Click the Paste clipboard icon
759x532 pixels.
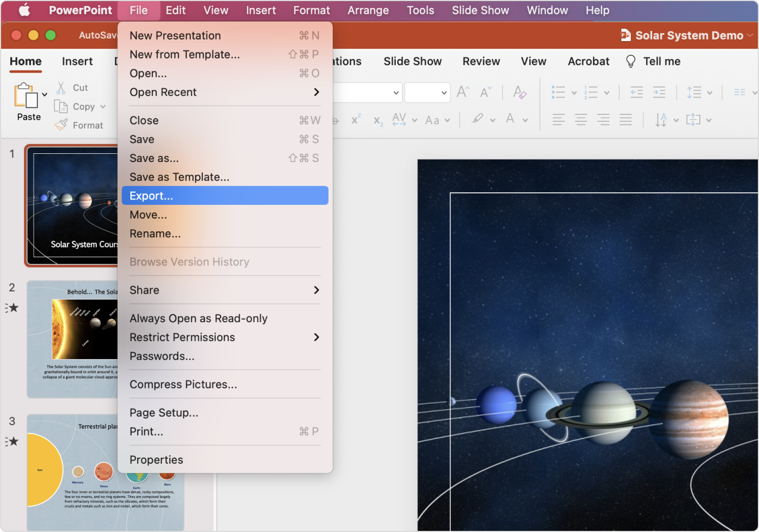(x=26, y=96)
